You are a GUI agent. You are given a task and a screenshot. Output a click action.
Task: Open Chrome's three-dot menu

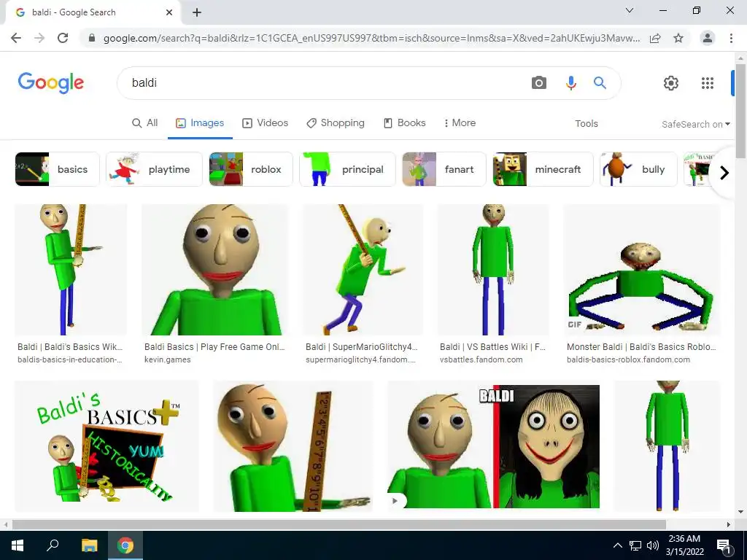click(731, 38)
